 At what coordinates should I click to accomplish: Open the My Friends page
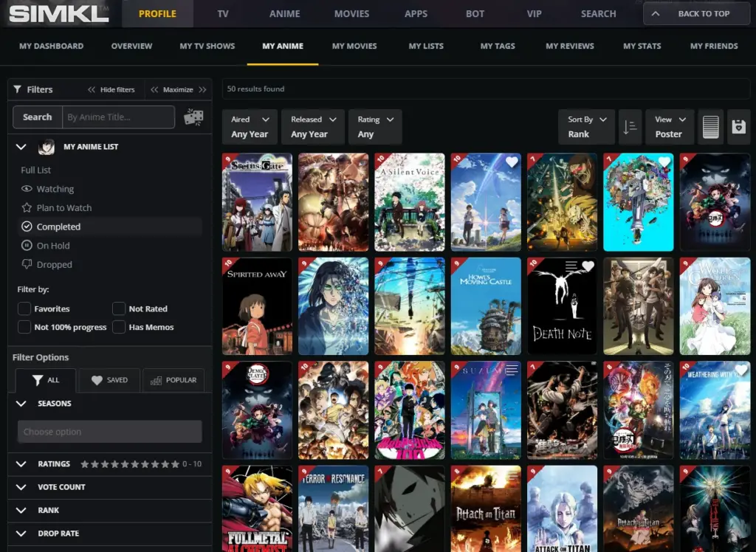[x=714, y=46]
